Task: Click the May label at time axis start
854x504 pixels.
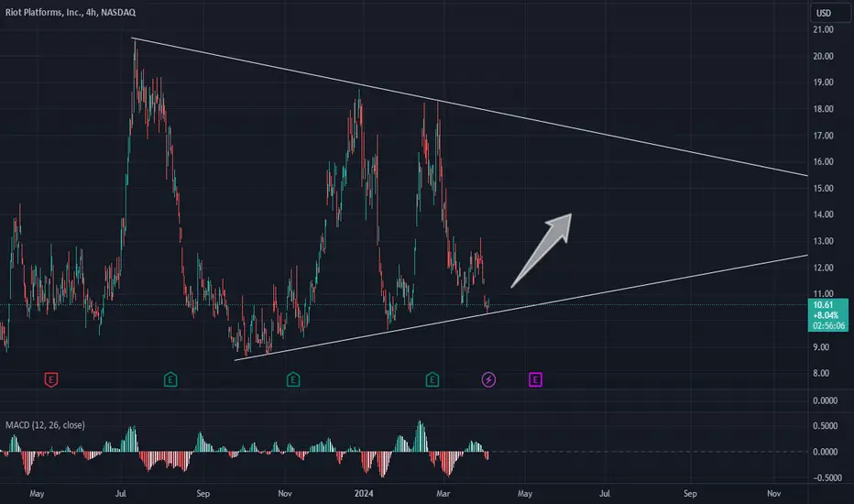Action: (x=37, y=494)
